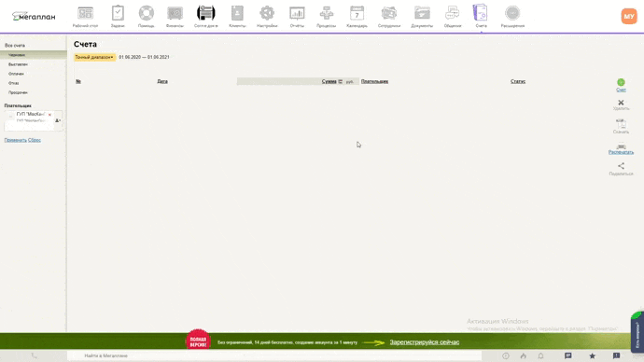Screen dimensions: 644x362
Task: Open the Счета invoices icon
Action: 481,13
